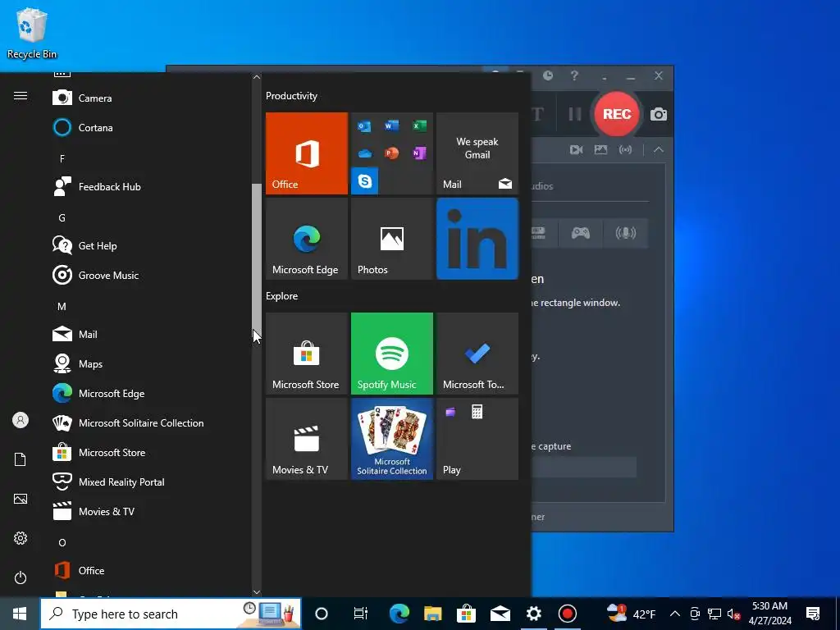Open the video camera icon in recorder toolbar
This screenshot has width=840, height=630.
point(577,150)
